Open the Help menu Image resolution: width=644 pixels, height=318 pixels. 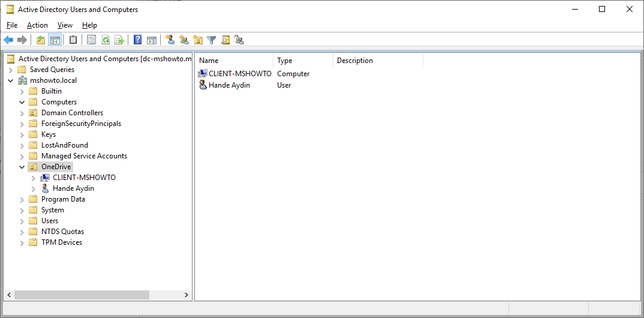point(89,25)
